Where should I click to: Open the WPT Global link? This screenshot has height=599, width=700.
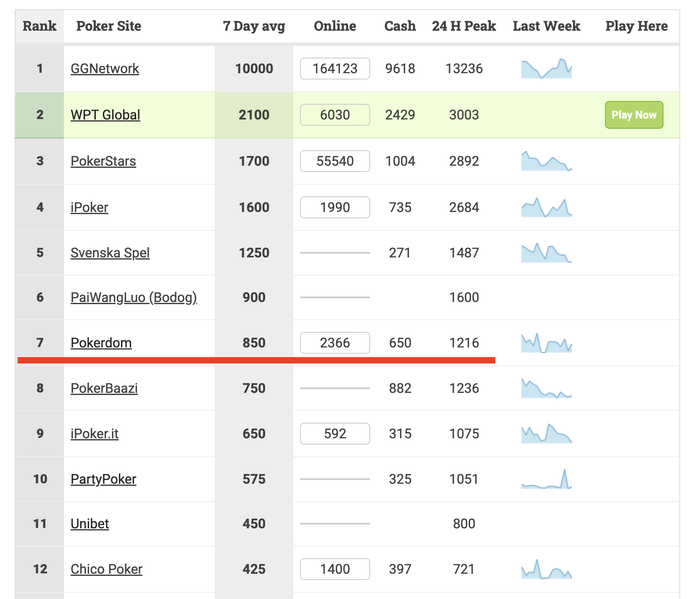coord(105,115)
